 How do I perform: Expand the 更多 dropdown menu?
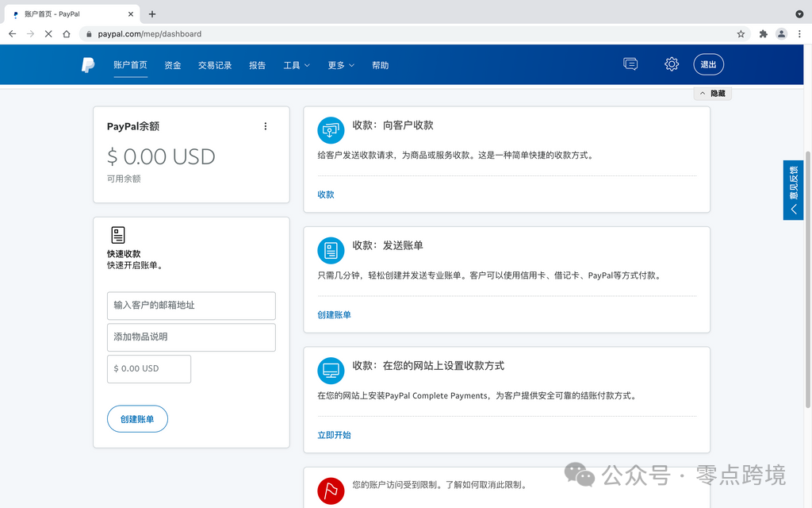click(341, 65)
